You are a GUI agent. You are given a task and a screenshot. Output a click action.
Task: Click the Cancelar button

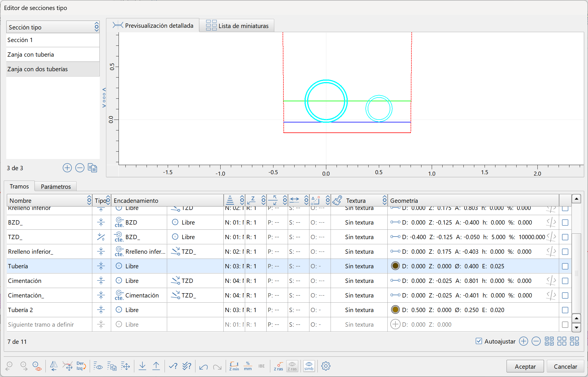tap(565, 366)
